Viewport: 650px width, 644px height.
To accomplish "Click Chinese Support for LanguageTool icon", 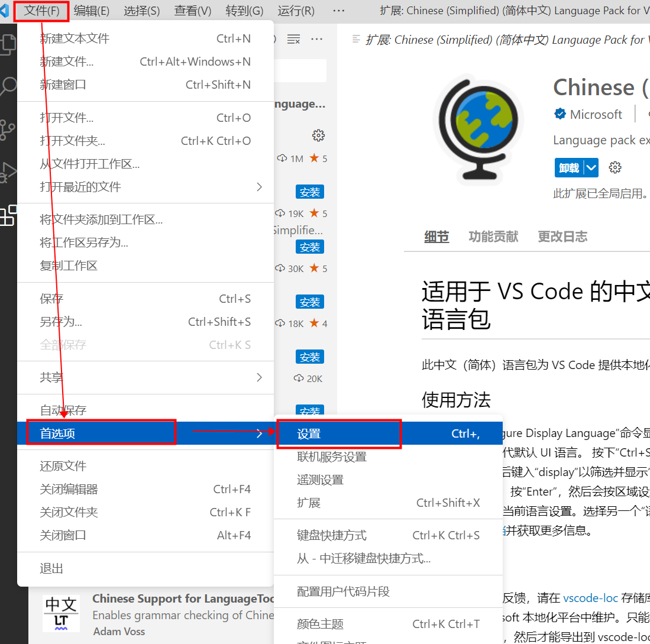I will pyautogui.click(x=61, y=614).
